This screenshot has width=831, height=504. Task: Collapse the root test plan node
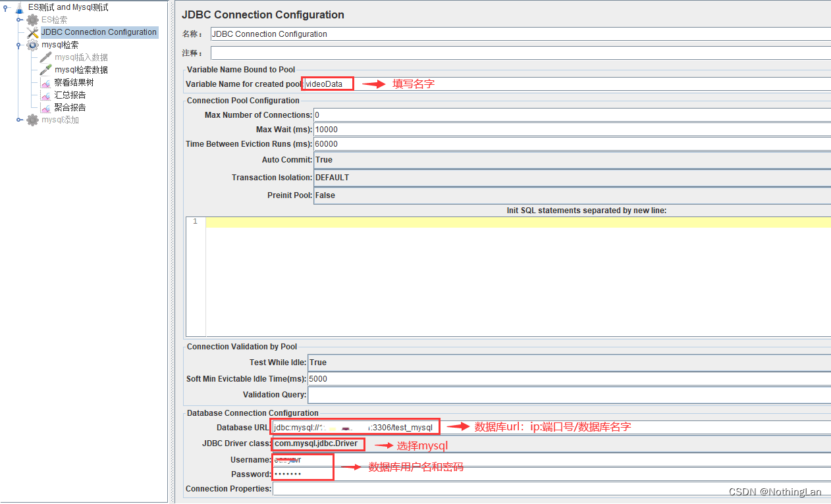click(5, 7)
